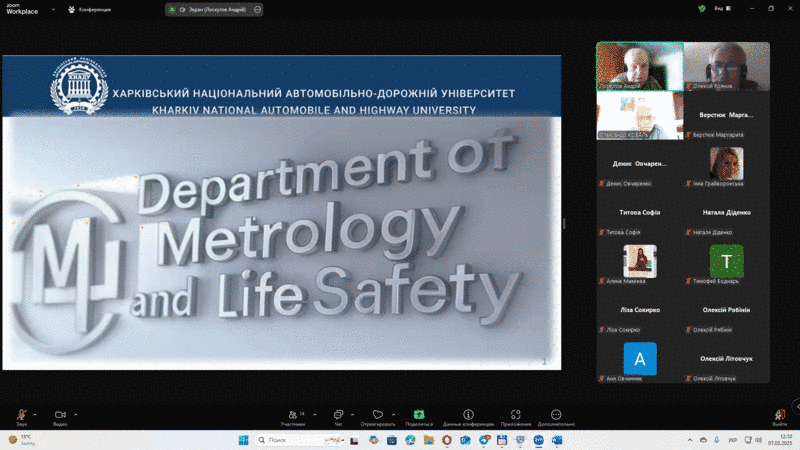Select Інна Грайворонська participant photo tile
Viewport: 800px width, 450px height.
tap(727, 164)
